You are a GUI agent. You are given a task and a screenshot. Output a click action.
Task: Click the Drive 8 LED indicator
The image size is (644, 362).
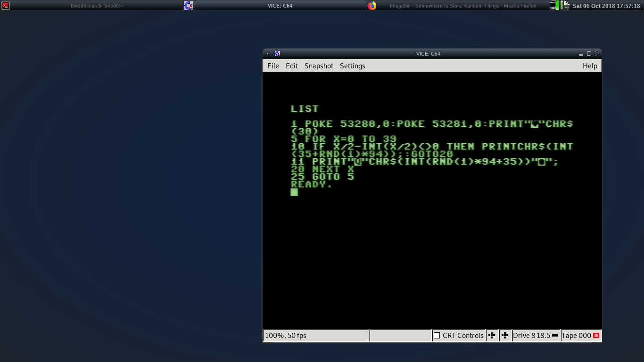[x=555, y=336]
